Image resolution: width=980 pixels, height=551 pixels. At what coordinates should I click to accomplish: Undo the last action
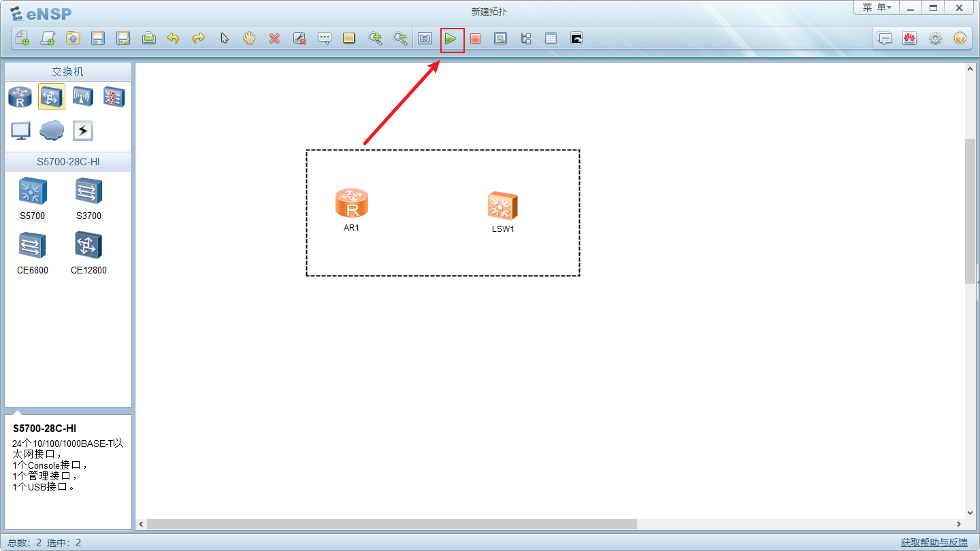173,38
